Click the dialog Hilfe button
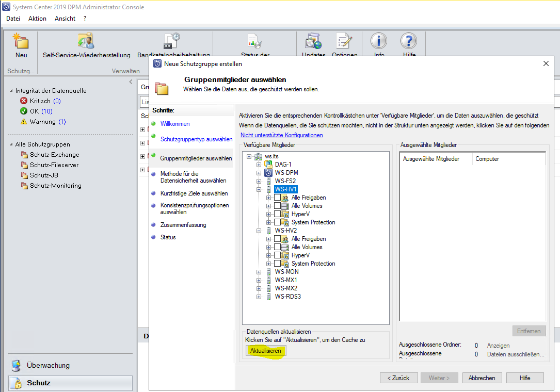The height and width of the screenshot is (392, 560). tap(524, 378)
